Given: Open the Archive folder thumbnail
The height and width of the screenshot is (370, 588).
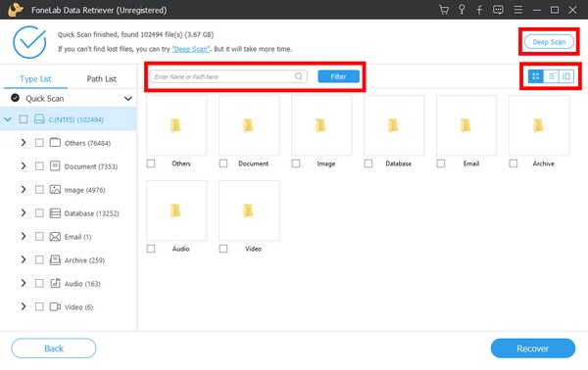Looking at the screenshot, I should 539,125.
